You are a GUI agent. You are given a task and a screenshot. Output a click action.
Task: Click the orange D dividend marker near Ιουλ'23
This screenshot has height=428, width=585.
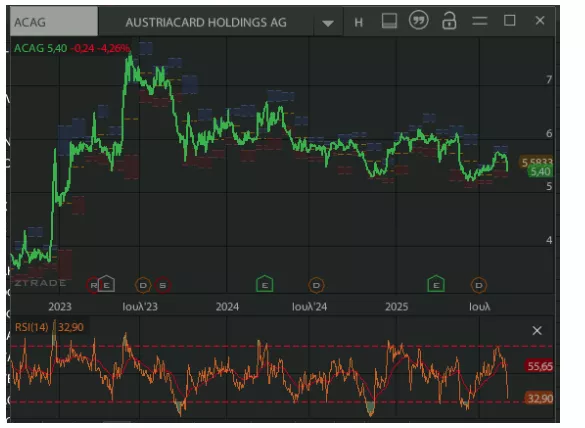point(143,285)
